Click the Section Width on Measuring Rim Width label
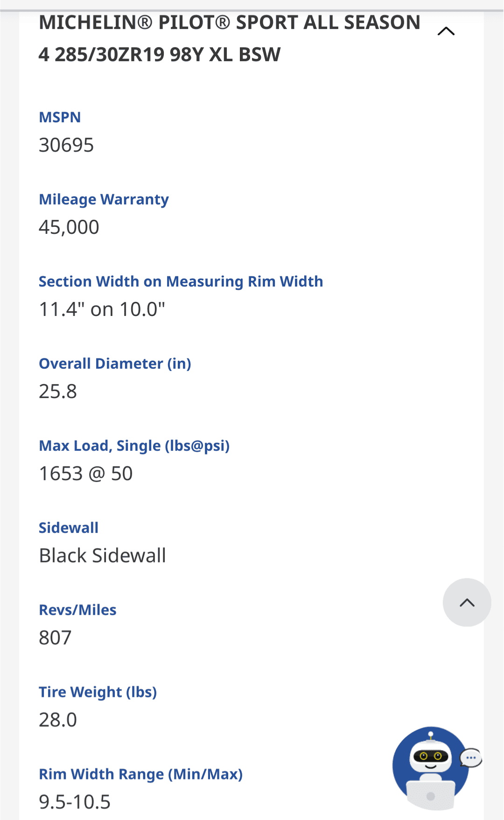This screenshot has height=820, width=504. pos(181,281)
